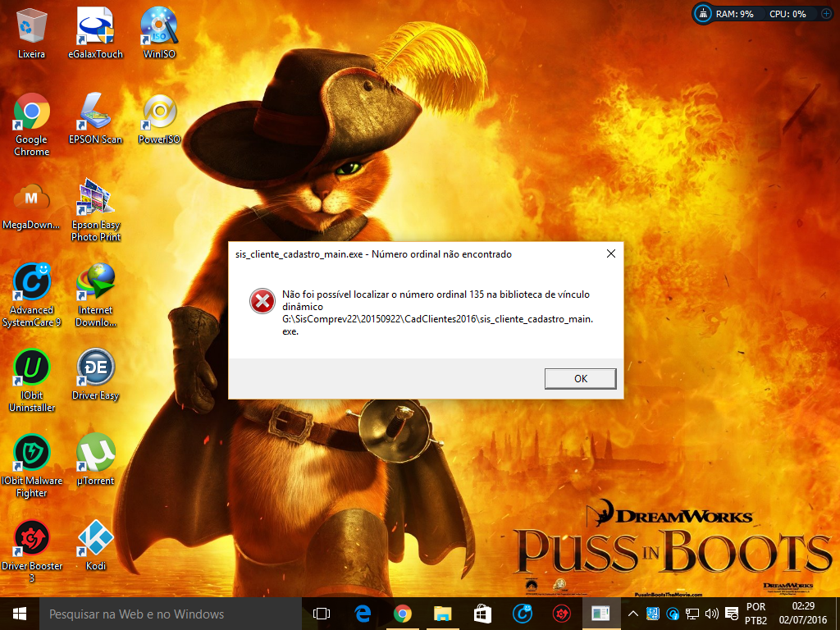Select the eGalaxTouch desktop shortcut

click(x=95, y=33)
